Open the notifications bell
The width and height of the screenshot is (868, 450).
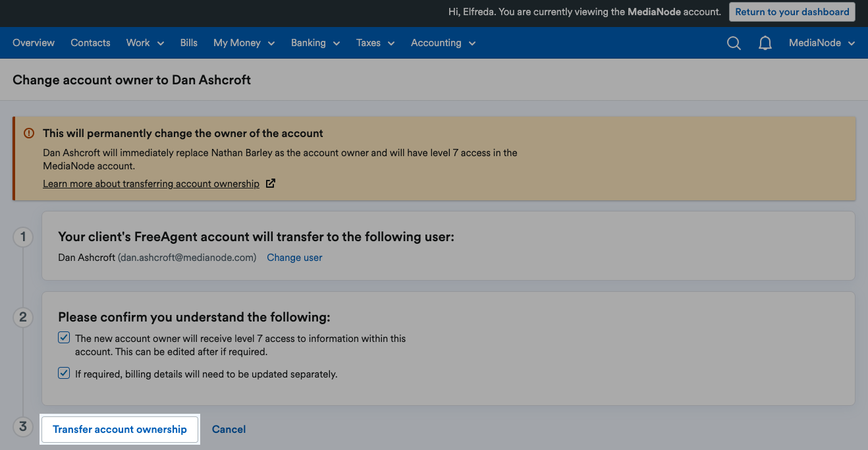click(765, 43)
